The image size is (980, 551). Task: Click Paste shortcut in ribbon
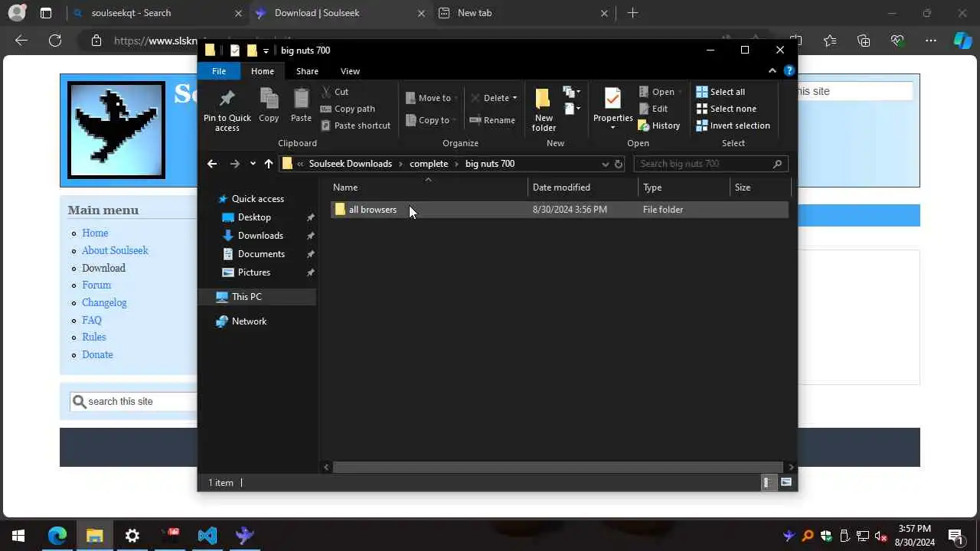click(x=355, y=126)
